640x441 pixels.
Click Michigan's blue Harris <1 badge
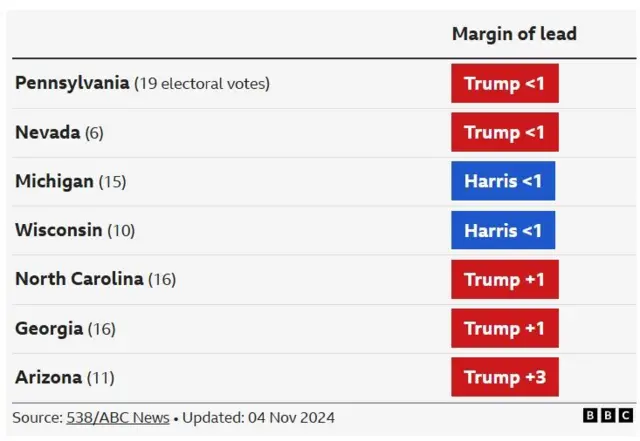click(x=503, y=182)
